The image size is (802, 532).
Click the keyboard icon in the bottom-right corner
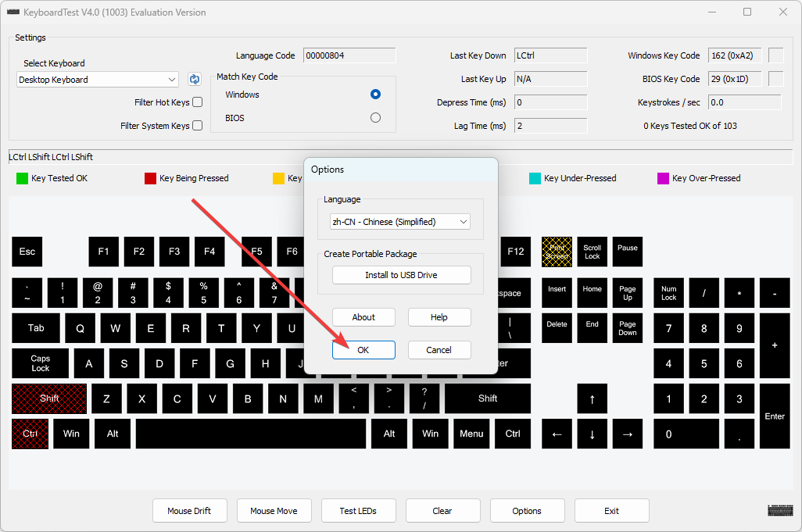tap(779, 511)
